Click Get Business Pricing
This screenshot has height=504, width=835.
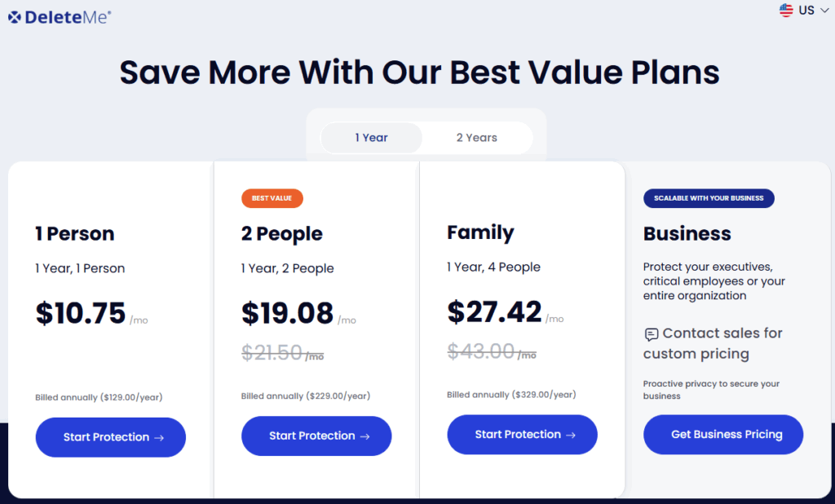722,434
